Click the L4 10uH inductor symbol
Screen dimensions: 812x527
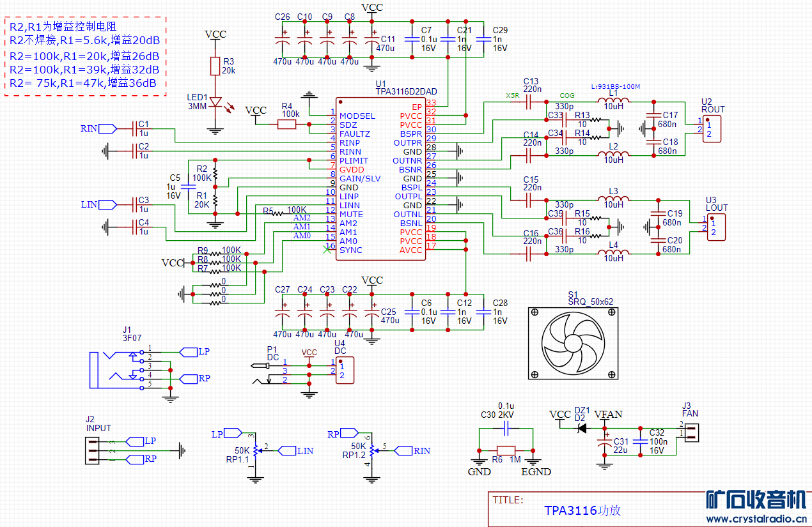tap(614, 252)
